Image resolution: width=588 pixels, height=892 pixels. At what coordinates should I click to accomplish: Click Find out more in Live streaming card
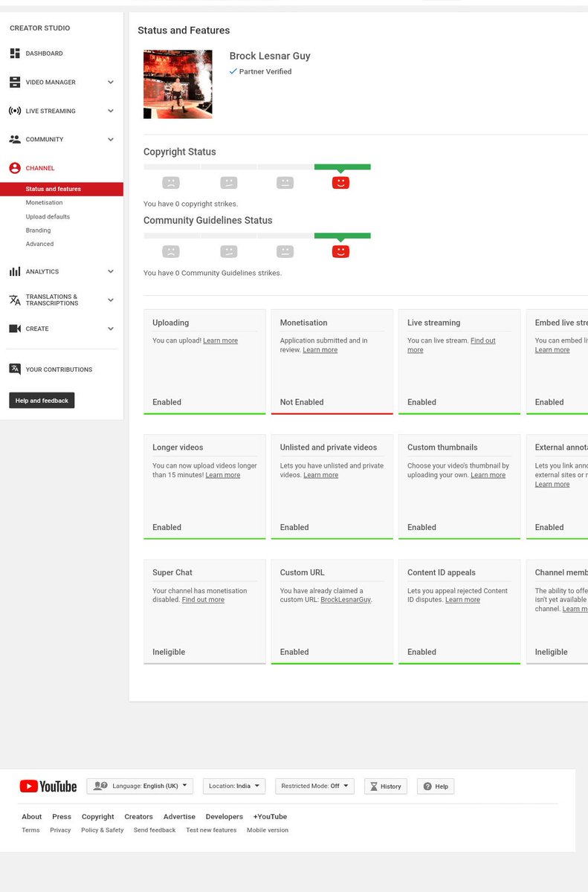coord(451,346)
